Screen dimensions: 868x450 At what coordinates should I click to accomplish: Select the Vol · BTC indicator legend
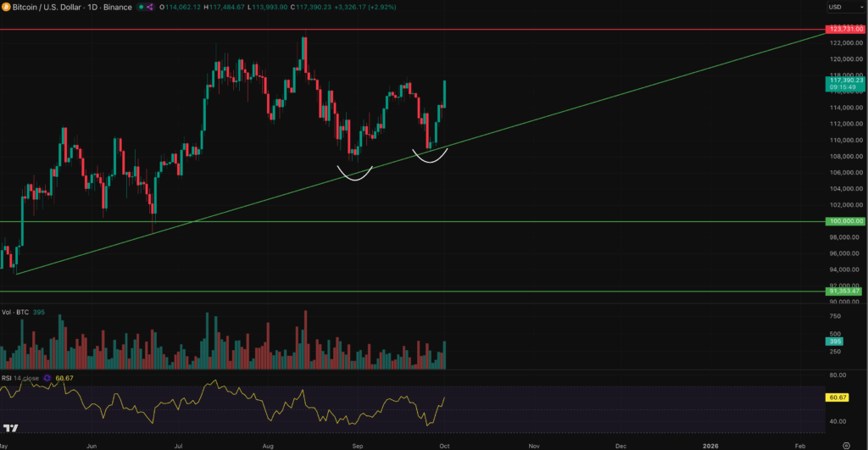[15, 312]
